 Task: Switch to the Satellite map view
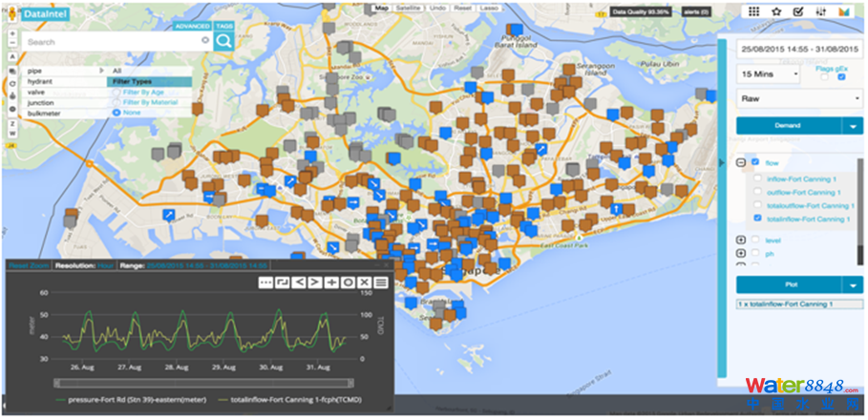click(x=409, y=8)
